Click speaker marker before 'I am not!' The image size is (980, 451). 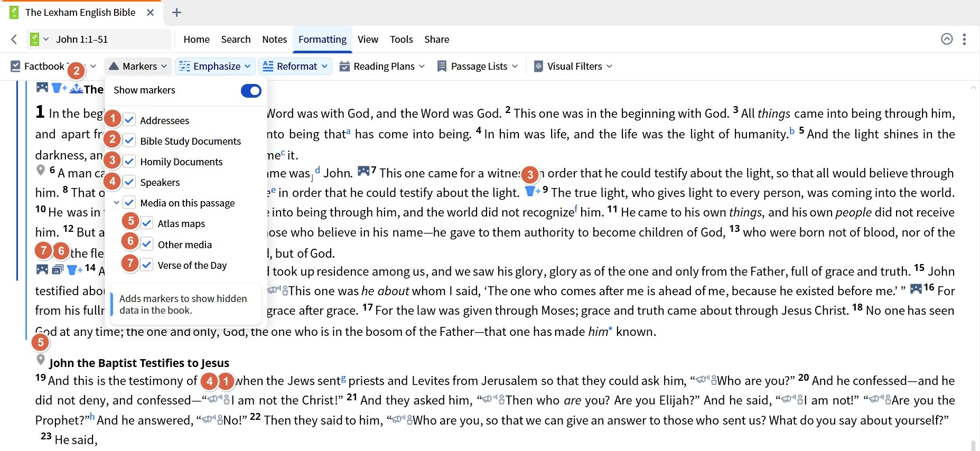coord(792,400)
